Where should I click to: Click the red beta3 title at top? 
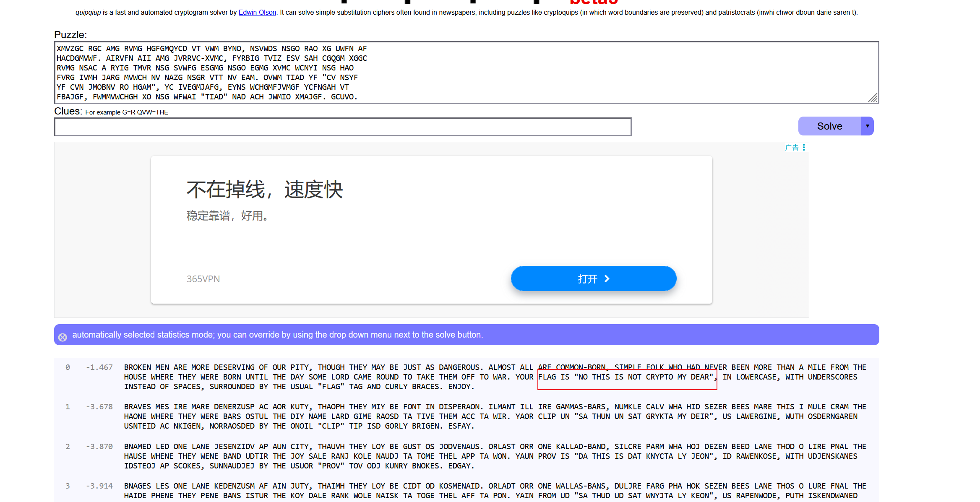pyautogui.click(x=593, y=3)
